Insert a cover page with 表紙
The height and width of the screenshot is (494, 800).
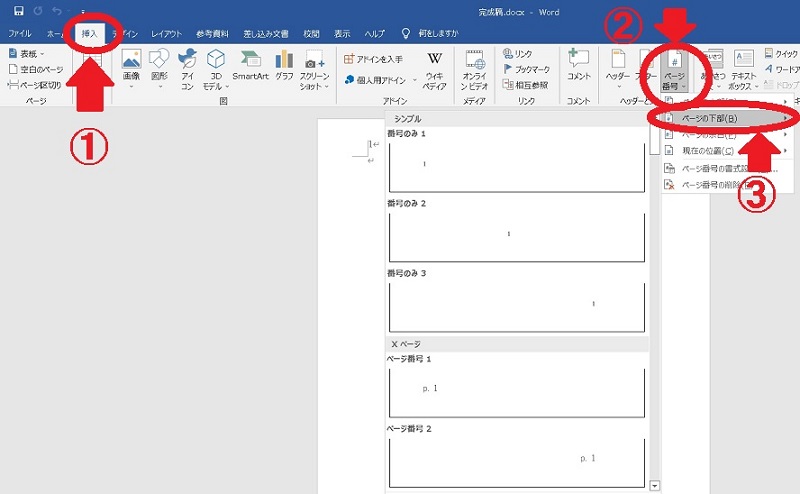(x=27, y=54)
